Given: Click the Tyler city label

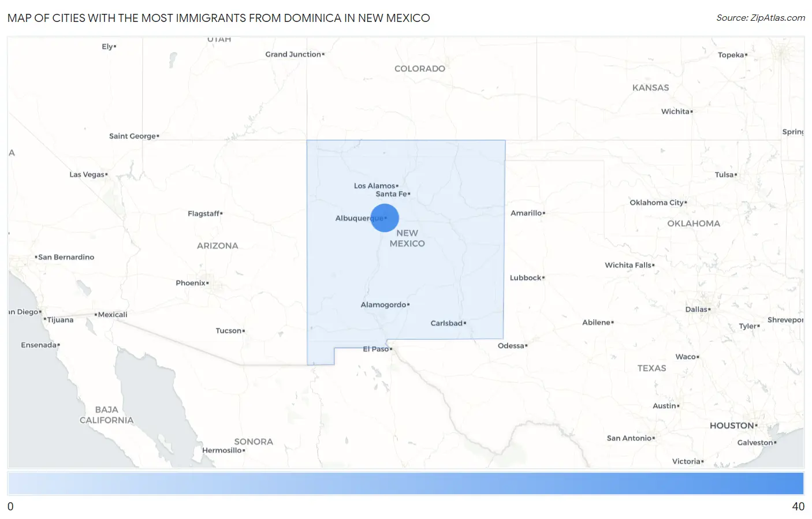Looking at the screenshot, I should coord(748,326).
